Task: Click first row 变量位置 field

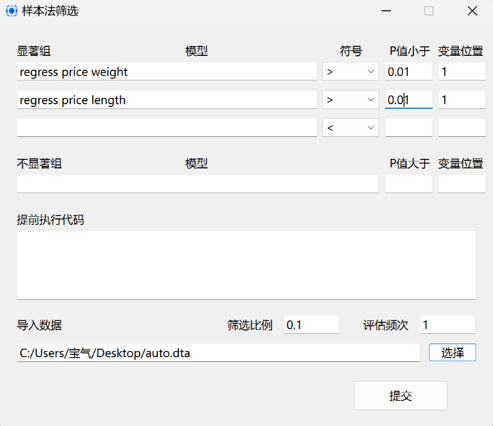Action: [x=462, y=72]
